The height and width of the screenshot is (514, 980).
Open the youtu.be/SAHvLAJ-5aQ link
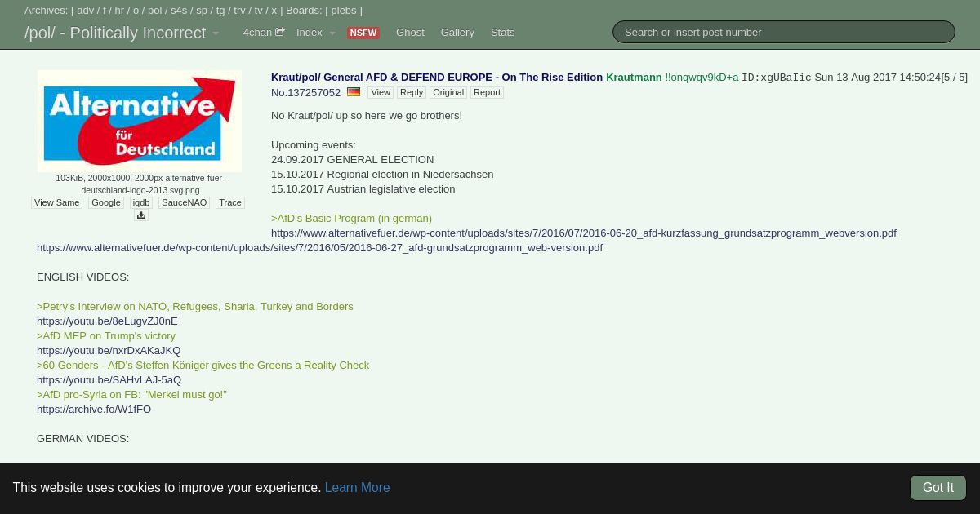tap(109, 379)
